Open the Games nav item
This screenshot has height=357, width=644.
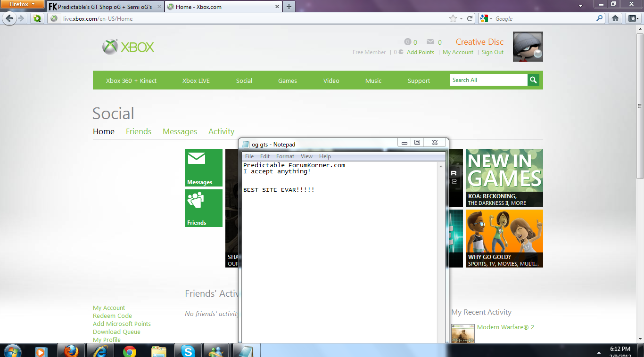point(288,81)
